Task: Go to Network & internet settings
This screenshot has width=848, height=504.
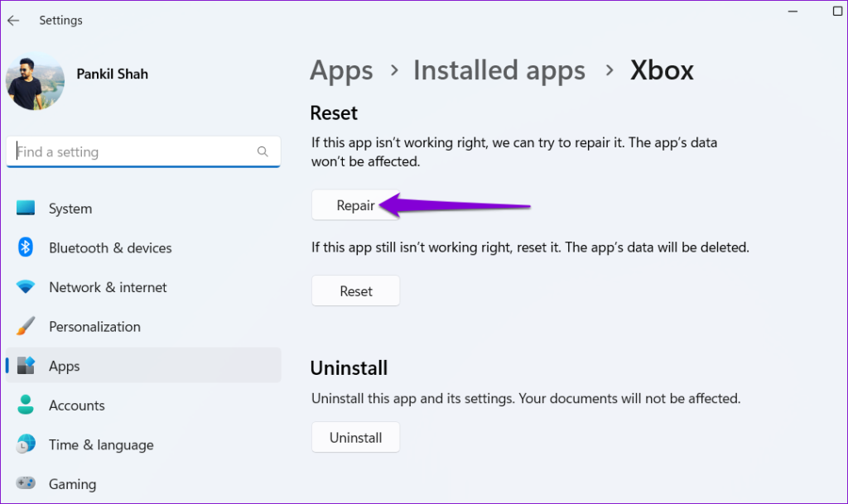Action: tap(108, 287)
